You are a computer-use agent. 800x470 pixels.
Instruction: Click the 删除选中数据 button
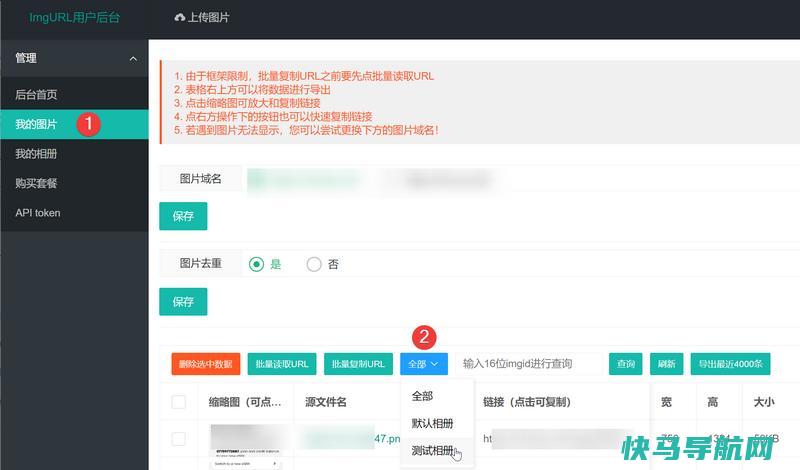tap(206, 364)
